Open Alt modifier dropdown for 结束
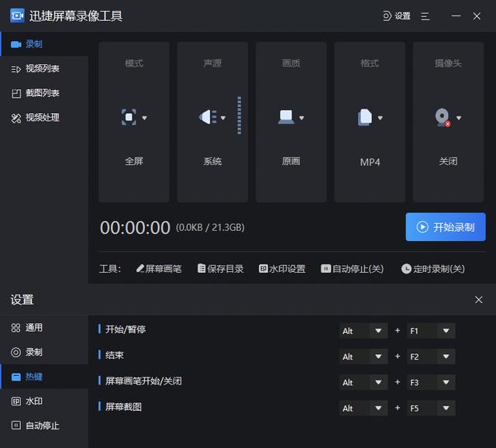 click(x=363, y=357)
